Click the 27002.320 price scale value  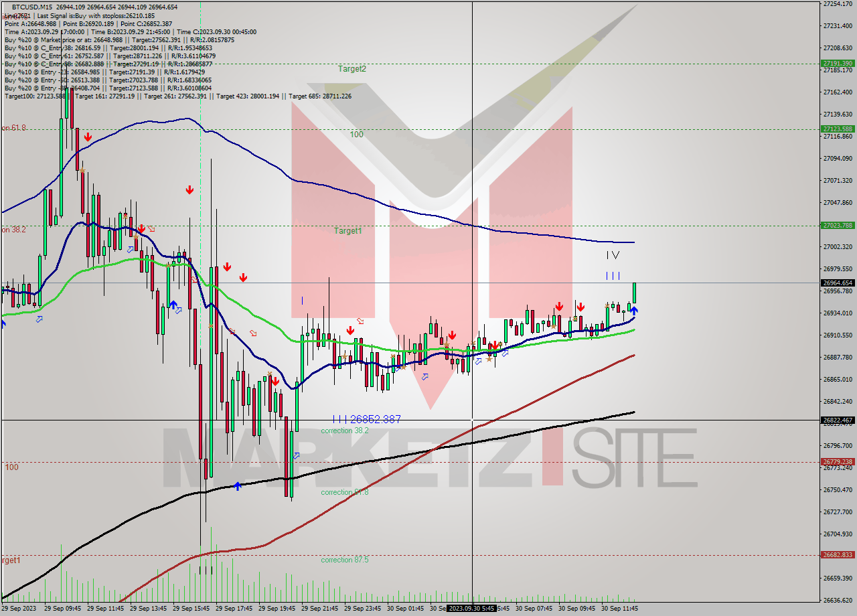pos(838,246)
